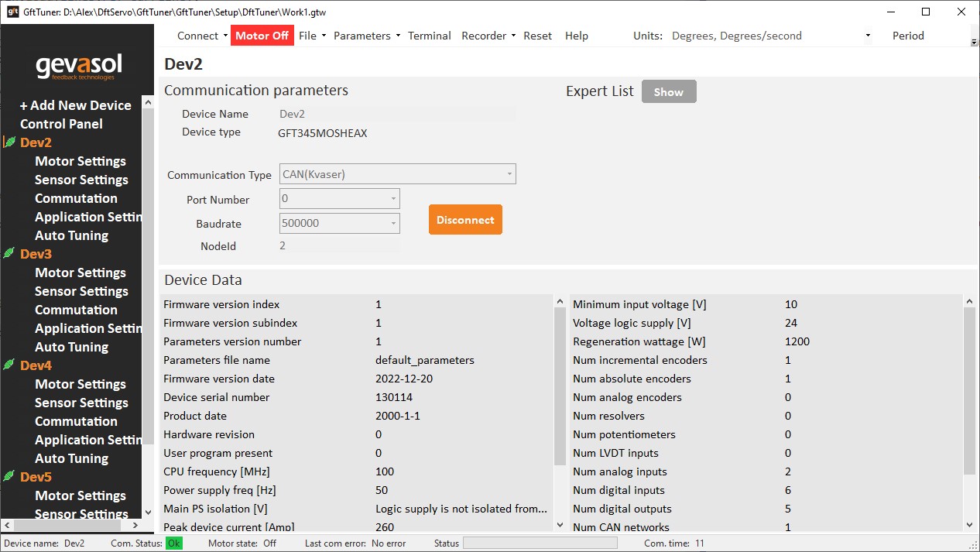
Task: Click the green leaf icon beside Dev4
Action: (9, 365)
